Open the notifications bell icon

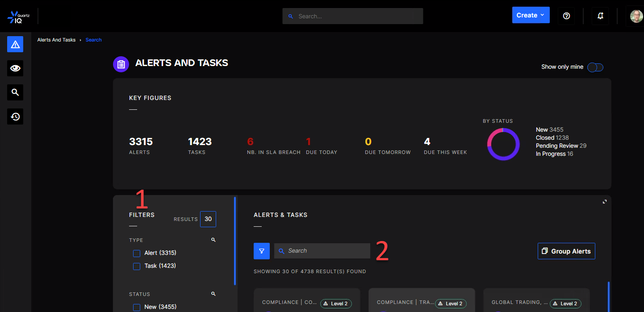point(600,16)
